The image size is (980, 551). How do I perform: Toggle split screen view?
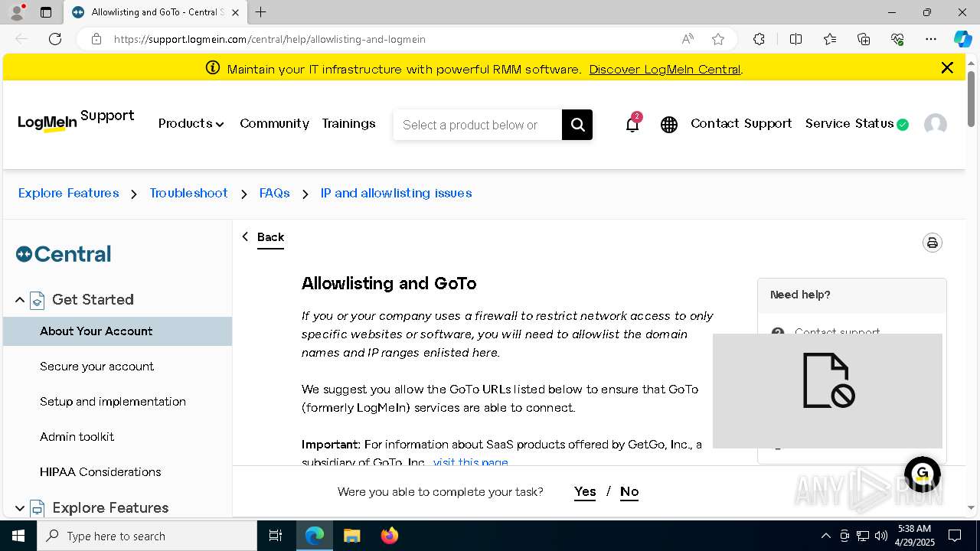(795, 39)
